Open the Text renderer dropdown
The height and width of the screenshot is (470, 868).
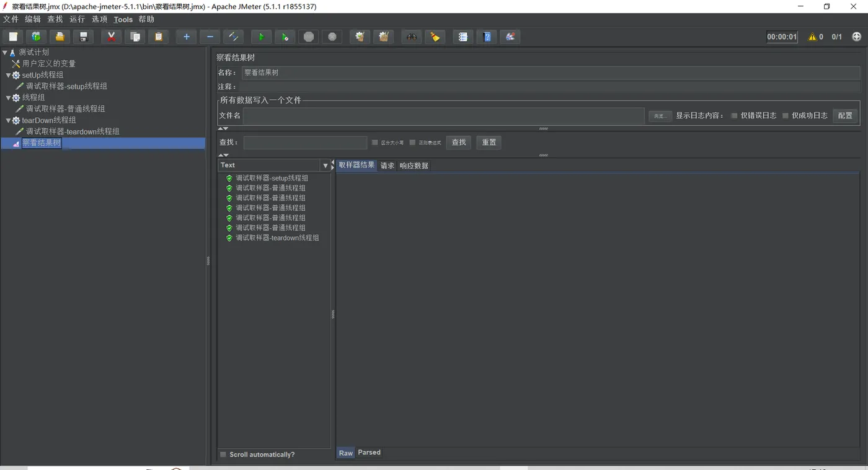(325, 166)
